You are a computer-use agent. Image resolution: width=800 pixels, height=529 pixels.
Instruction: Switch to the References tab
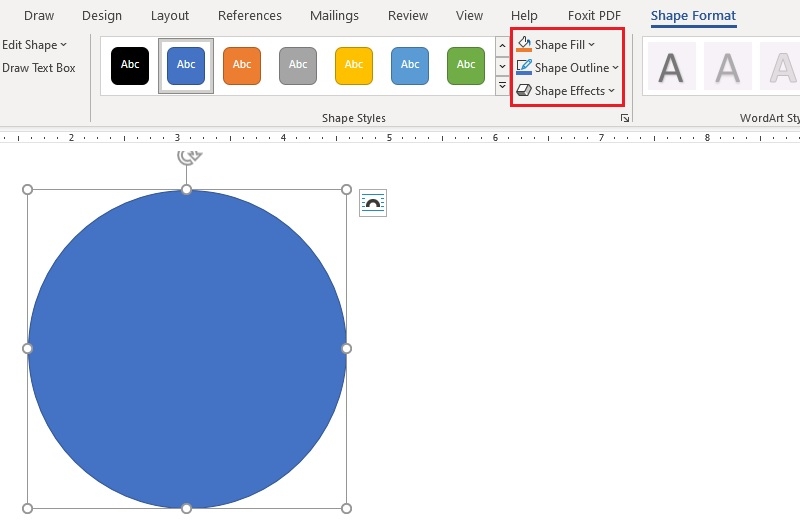pyautogui.click(x=249, y=16)
